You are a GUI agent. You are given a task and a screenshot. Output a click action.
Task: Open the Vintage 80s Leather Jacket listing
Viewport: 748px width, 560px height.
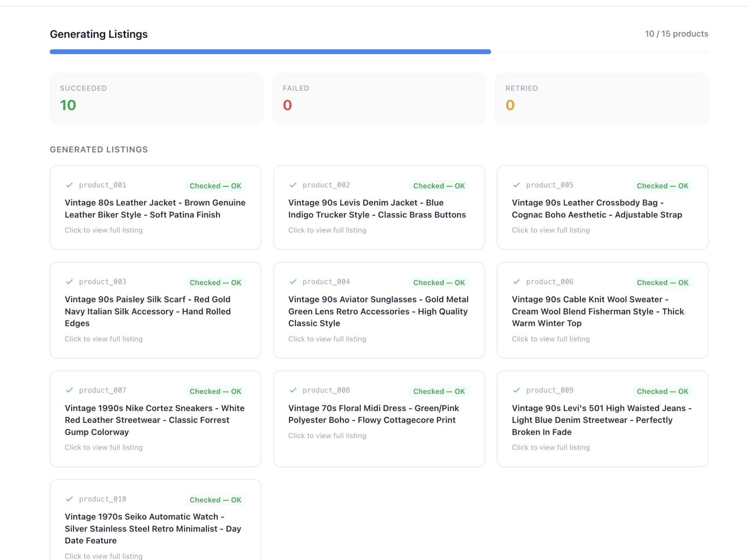[155, 209]
